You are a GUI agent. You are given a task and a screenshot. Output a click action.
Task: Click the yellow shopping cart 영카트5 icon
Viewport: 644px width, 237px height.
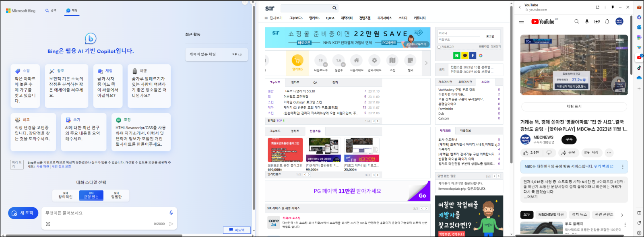pos(297,61)
